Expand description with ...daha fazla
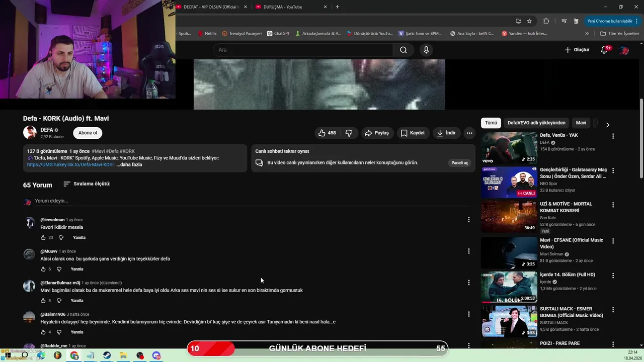Image resolution: width=644 pixels, height=362 pixels. 129,164
